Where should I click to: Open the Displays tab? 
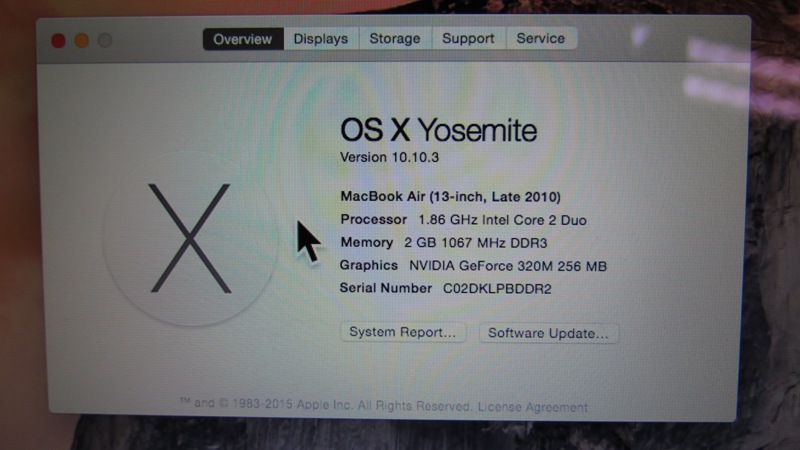tap(321, 39)
